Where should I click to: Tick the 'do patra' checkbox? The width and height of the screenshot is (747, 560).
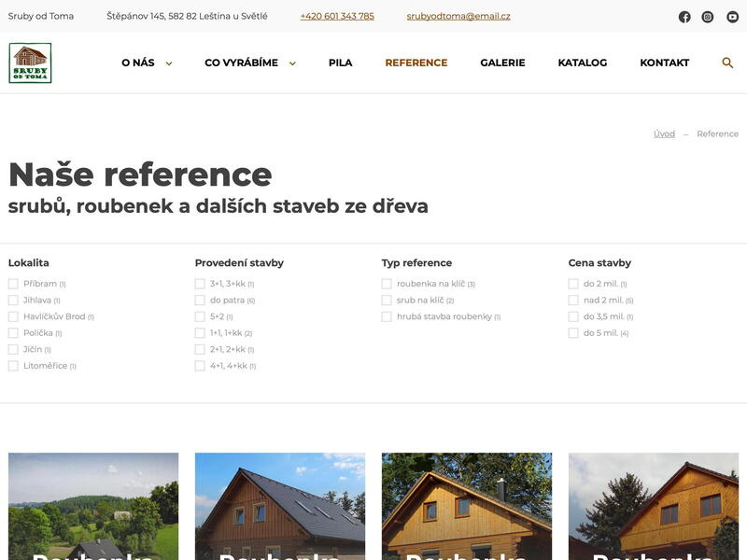[200, 301]
